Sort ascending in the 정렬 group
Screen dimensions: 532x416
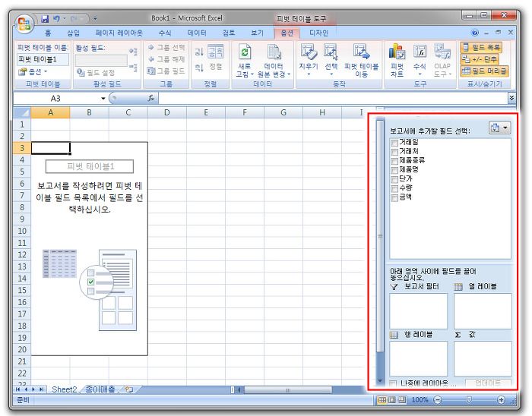[x=199, y=52]
